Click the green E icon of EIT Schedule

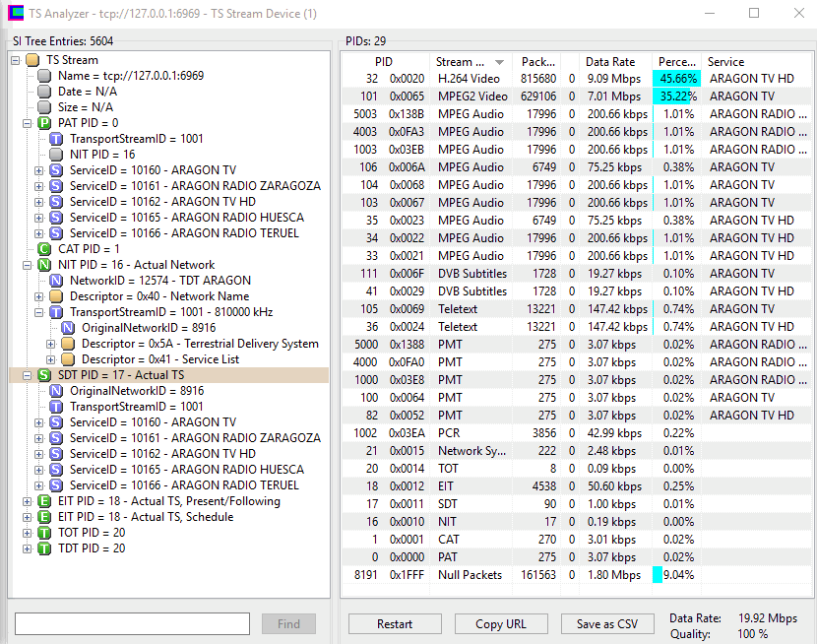(44, 517)
